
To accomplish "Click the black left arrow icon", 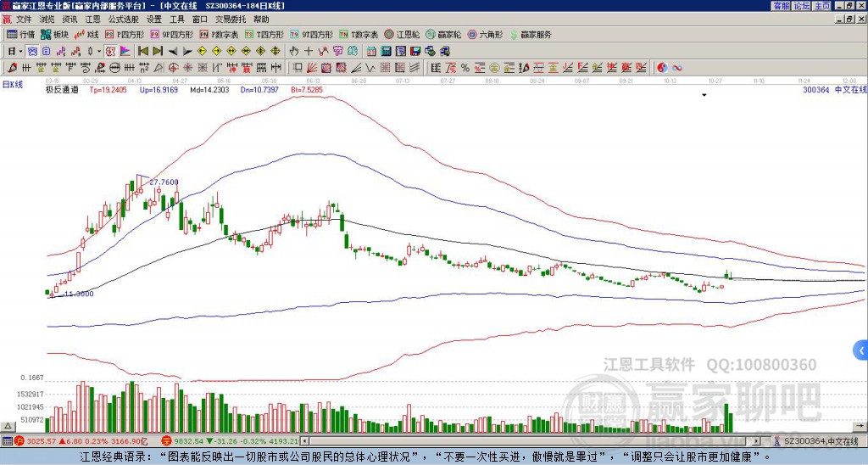I will 173,52.
